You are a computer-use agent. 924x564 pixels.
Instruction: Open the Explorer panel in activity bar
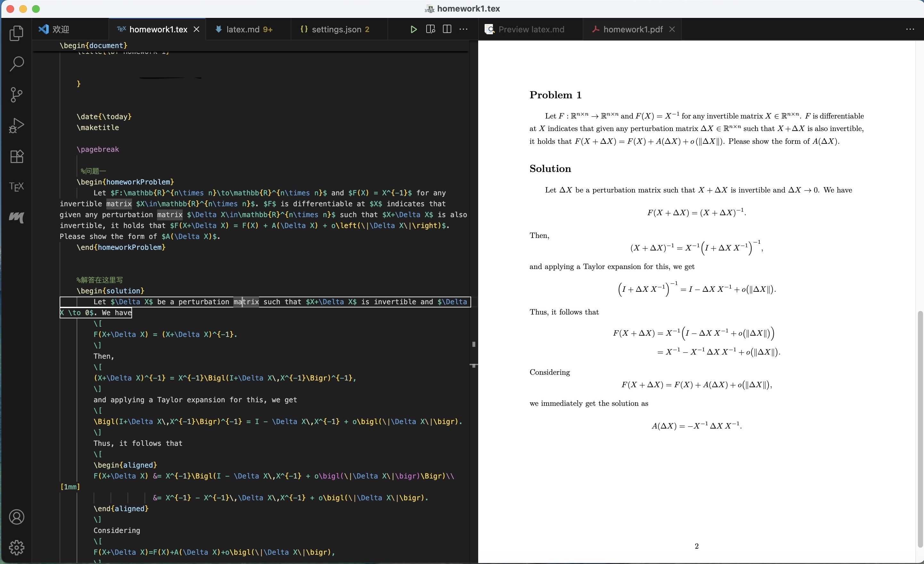(16, 33)
